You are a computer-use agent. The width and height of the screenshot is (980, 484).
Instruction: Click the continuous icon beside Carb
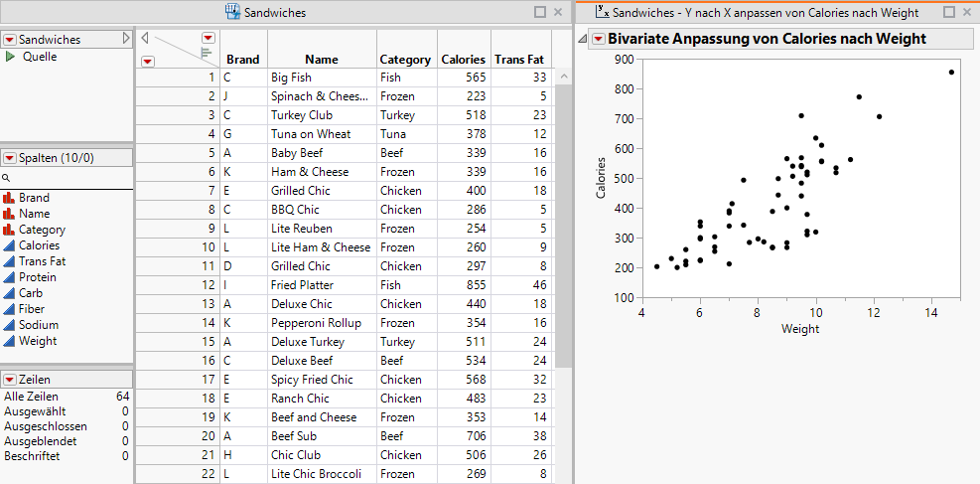9,292
